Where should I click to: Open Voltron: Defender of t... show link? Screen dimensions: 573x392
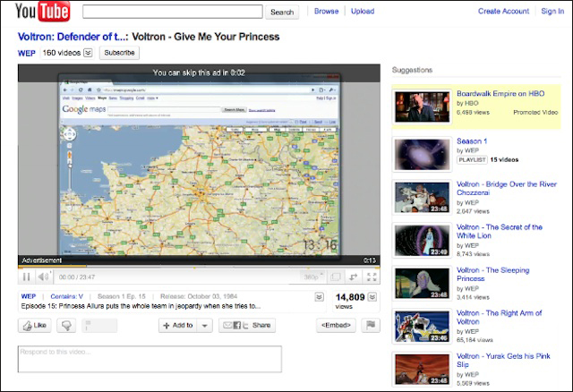(x=73, y=37)
